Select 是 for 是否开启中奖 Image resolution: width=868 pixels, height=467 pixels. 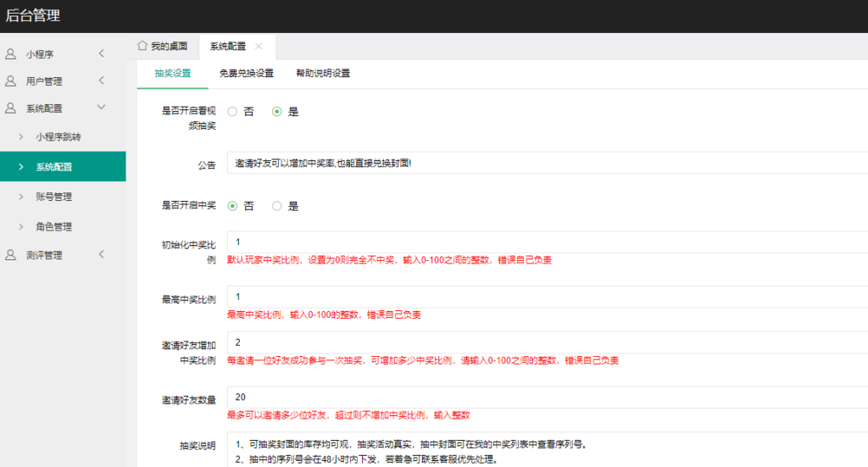pyautogui.click(x=277, y=206)
